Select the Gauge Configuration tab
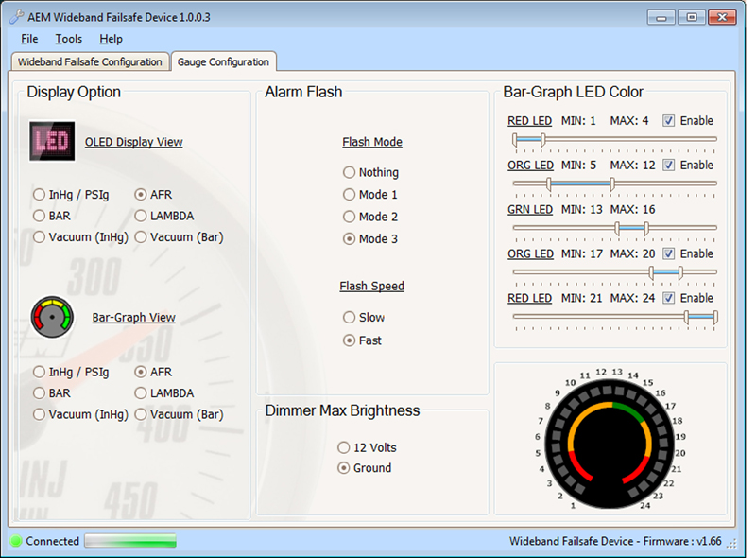This screenshot has height=558, width=756. point(224,61)
